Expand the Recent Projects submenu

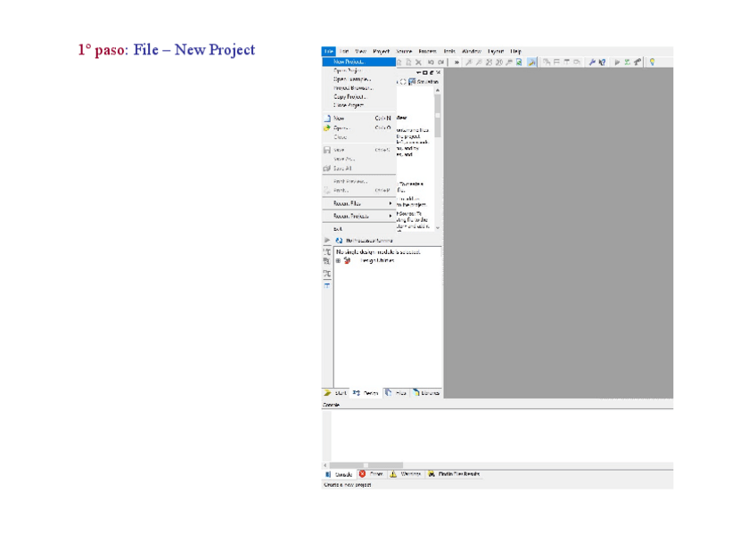(x=358, y=216)
